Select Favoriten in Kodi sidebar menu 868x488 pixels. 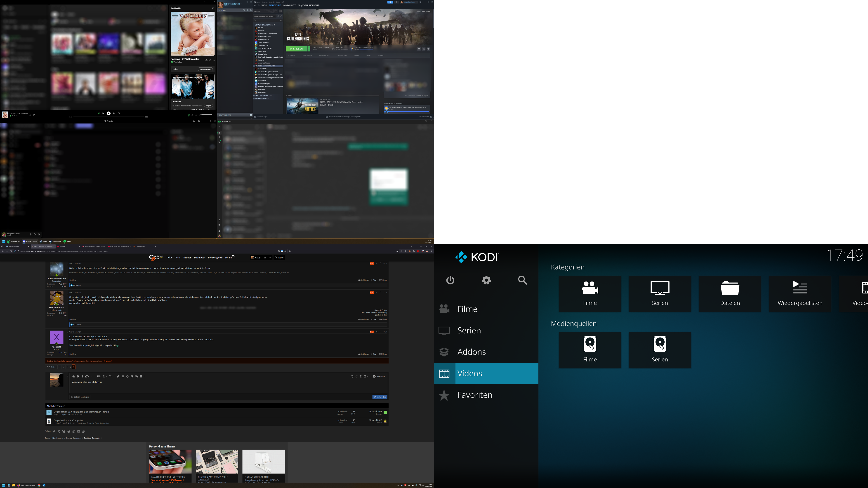(486, 395)
